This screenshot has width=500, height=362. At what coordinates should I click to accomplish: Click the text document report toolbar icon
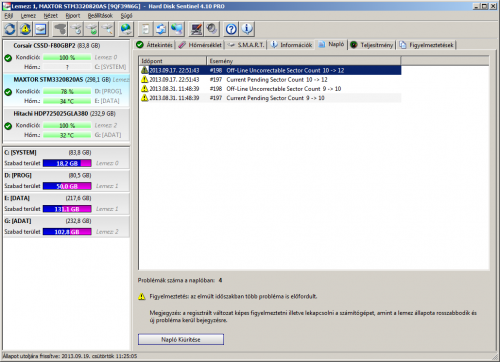145,29
